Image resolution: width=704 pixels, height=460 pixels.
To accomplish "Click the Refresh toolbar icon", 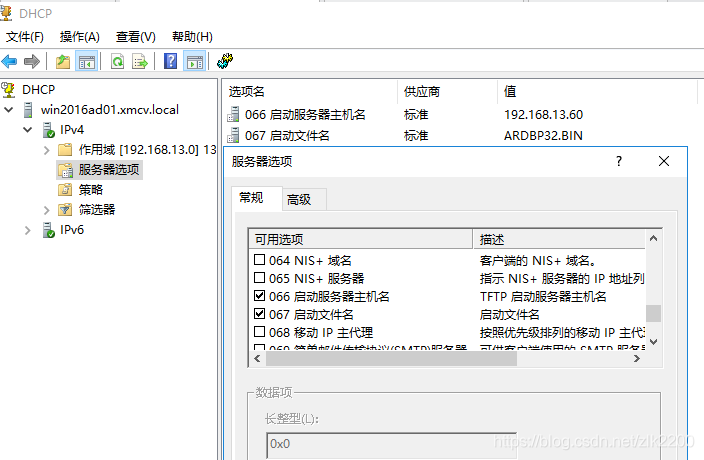I will pyautogui.click(x=118, y=61).
